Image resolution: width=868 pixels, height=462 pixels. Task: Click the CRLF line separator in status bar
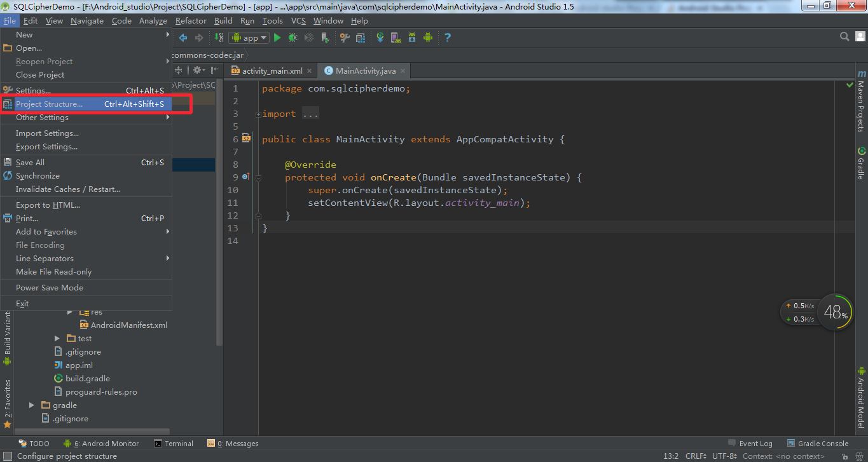pyautogui.click(x=696, y=456)
